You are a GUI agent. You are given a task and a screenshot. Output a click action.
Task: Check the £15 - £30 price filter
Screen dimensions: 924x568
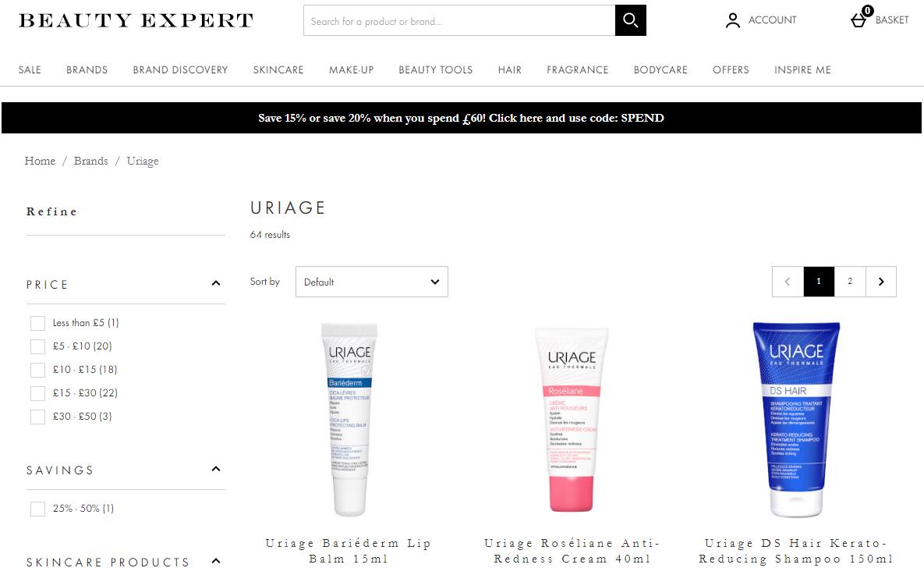[37, 393]
